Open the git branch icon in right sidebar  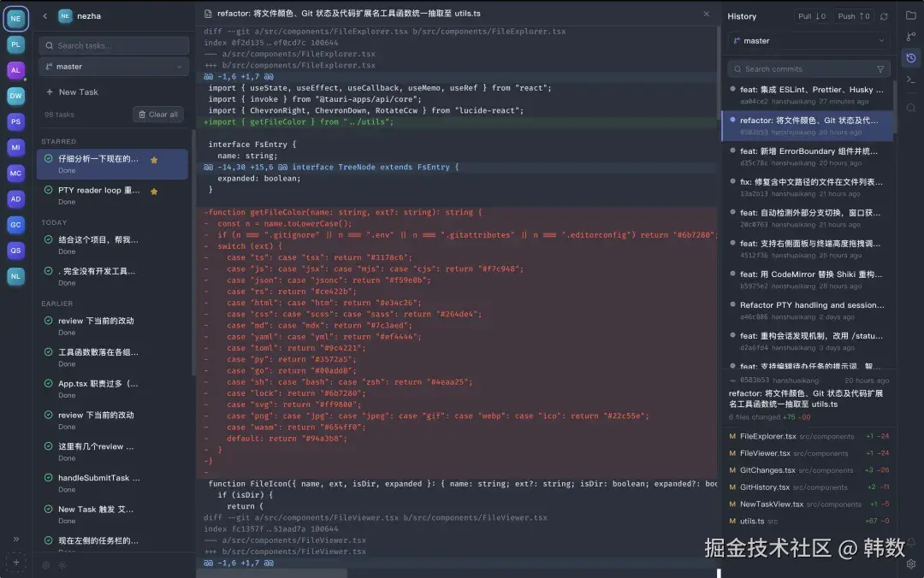click(910, 37)
